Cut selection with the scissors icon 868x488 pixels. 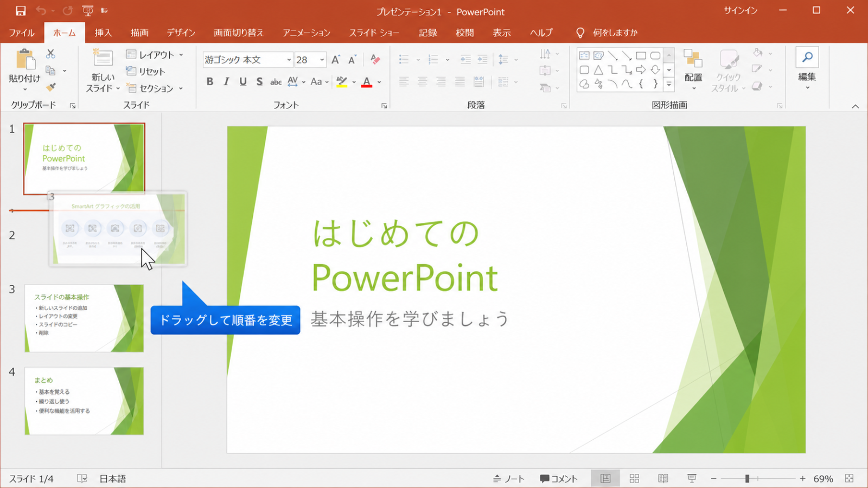tap(50, 54)
